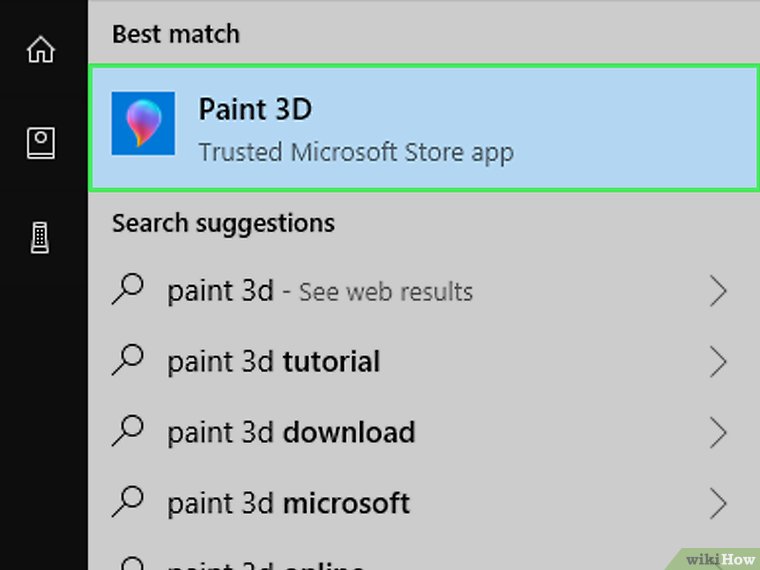
Task: Expand the 'See web results' chevron arrow
Action: (x=717, y=291)
